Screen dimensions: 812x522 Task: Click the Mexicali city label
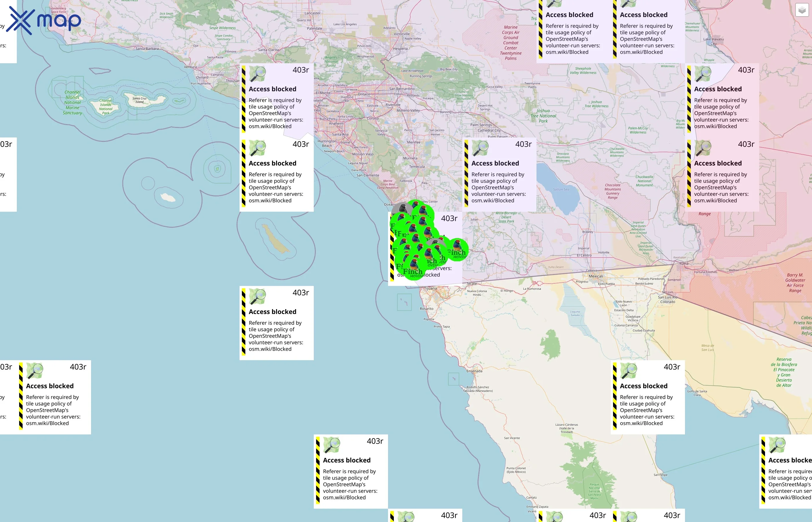(596, 276)
